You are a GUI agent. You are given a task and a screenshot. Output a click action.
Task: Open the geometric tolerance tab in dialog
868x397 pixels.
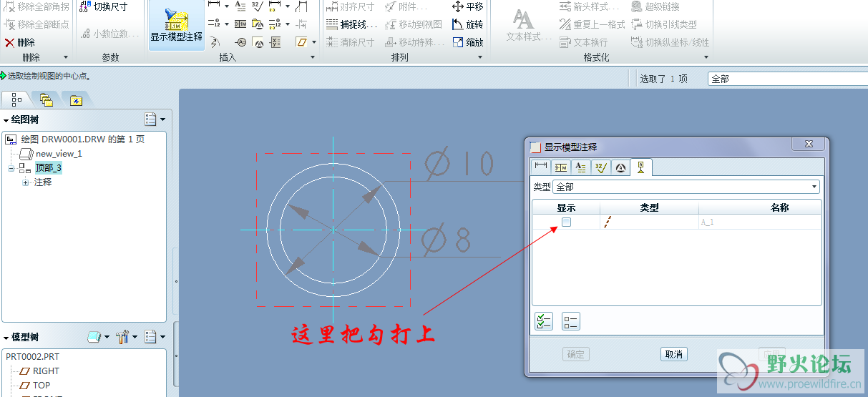(x=561, y=167)
